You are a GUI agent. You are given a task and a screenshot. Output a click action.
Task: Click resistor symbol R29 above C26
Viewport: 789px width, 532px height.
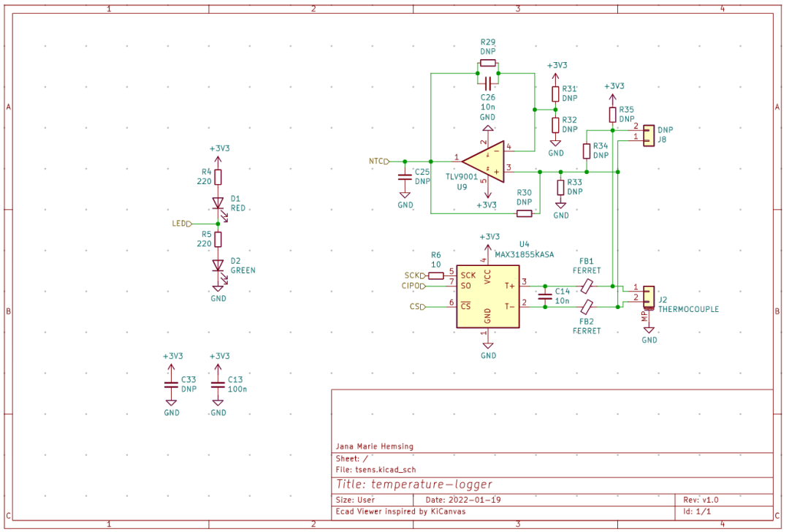pos(487,63)
